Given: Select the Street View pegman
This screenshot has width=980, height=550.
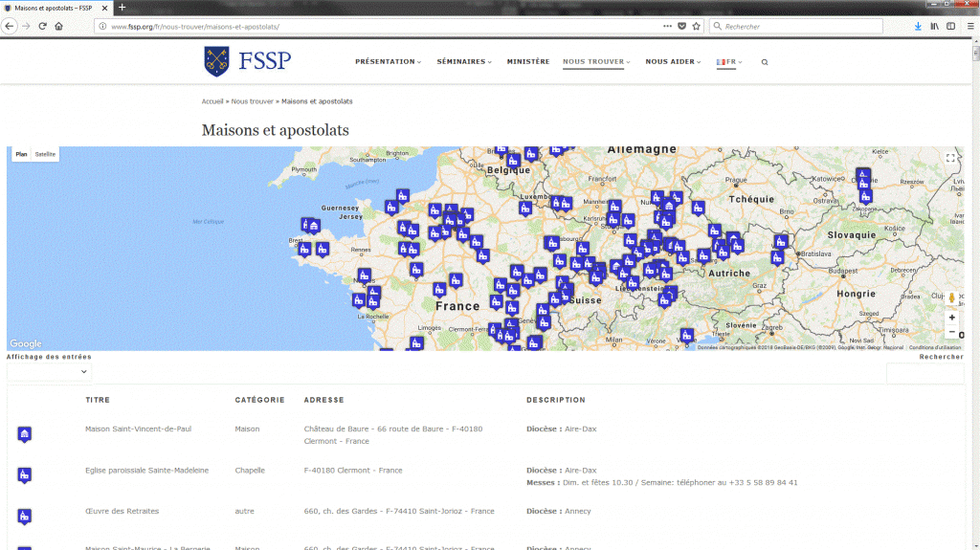Looking at the screenshot, I should [x=951, y=297].
